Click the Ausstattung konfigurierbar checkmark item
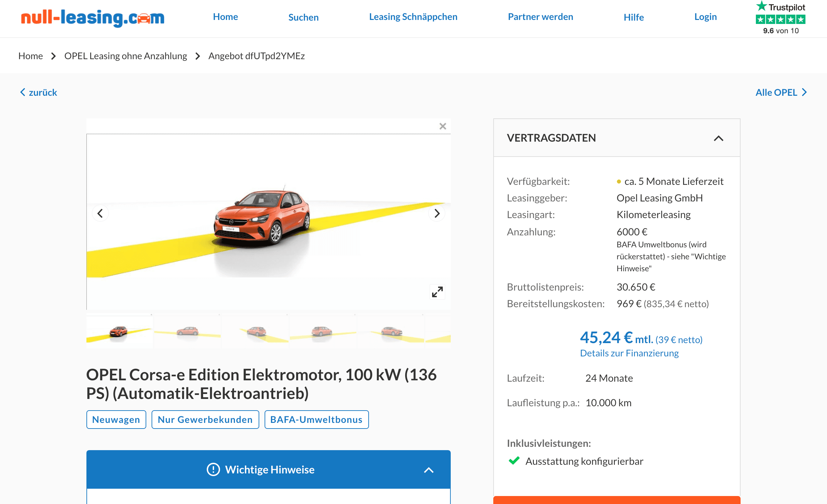 (576, 461)
